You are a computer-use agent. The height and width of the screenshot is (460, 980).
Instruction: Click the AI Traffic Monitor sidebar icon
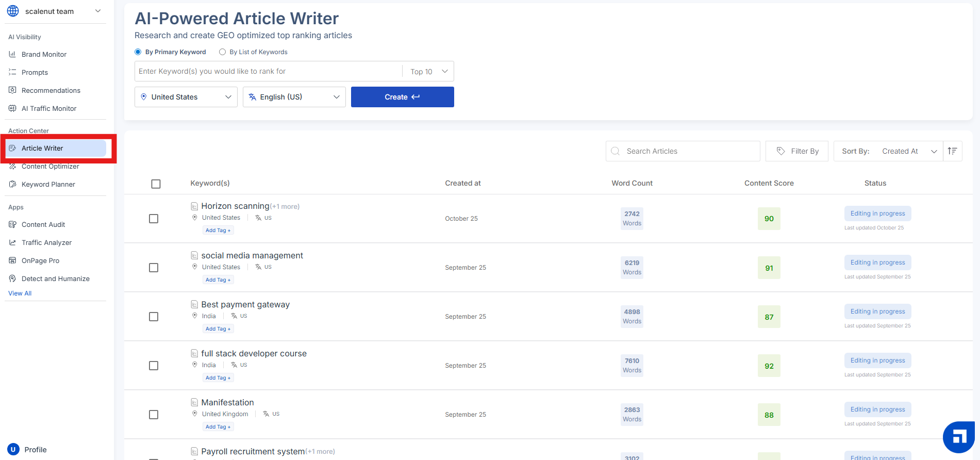(12, 108)
